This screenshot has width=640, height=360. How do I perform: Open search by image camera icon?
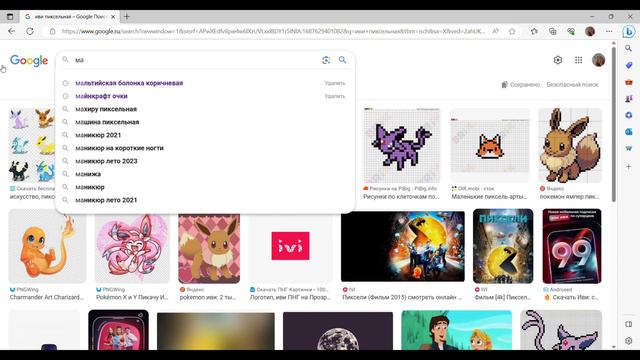pos(326,60)
